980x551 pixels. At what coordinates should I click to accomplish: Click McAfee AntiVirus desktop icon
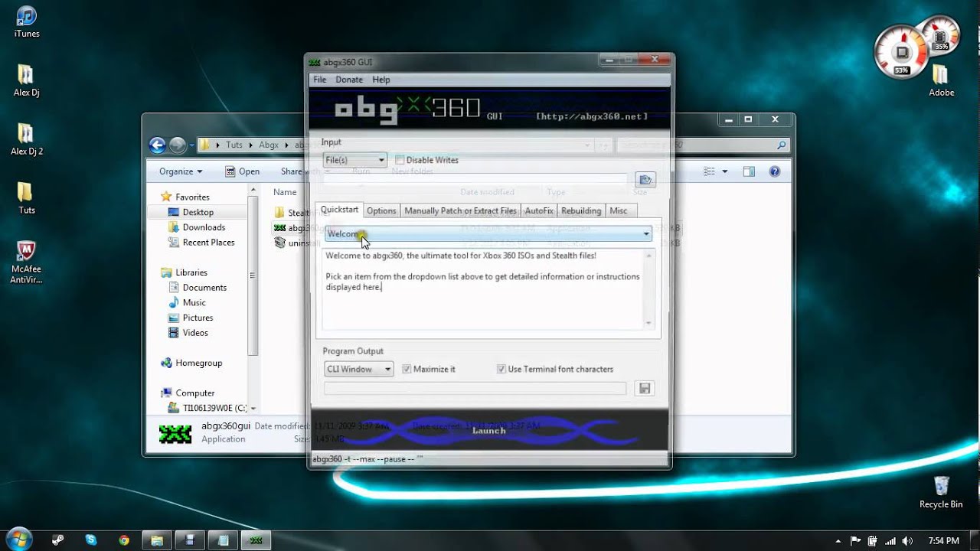(26, 260)
